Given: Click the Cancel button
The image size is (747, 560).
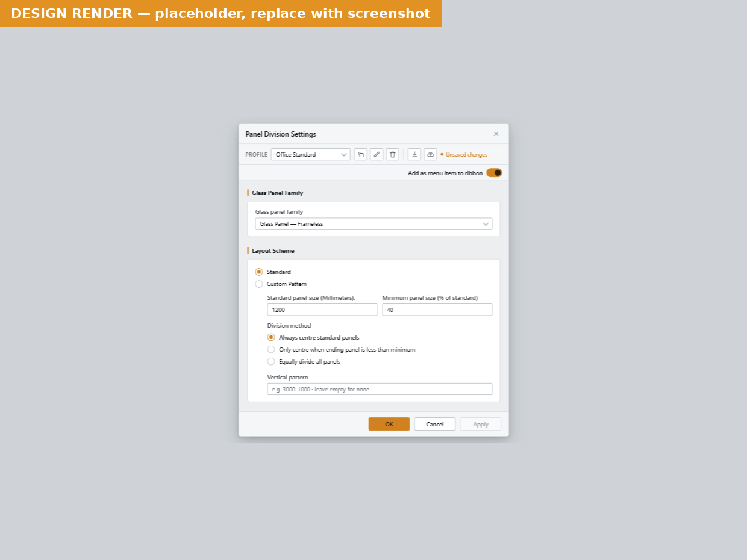Looking at the screenshot, I should [435, 424].
